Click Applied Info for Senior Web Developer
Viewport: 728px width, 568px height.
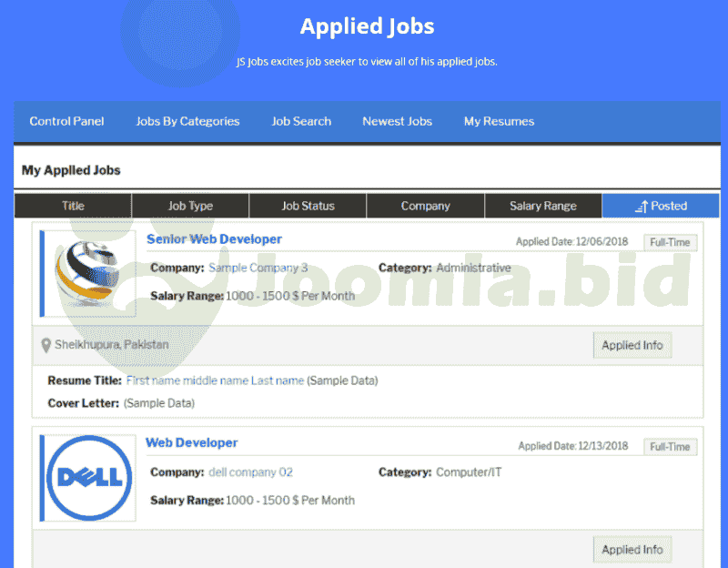tap(632, 346)
